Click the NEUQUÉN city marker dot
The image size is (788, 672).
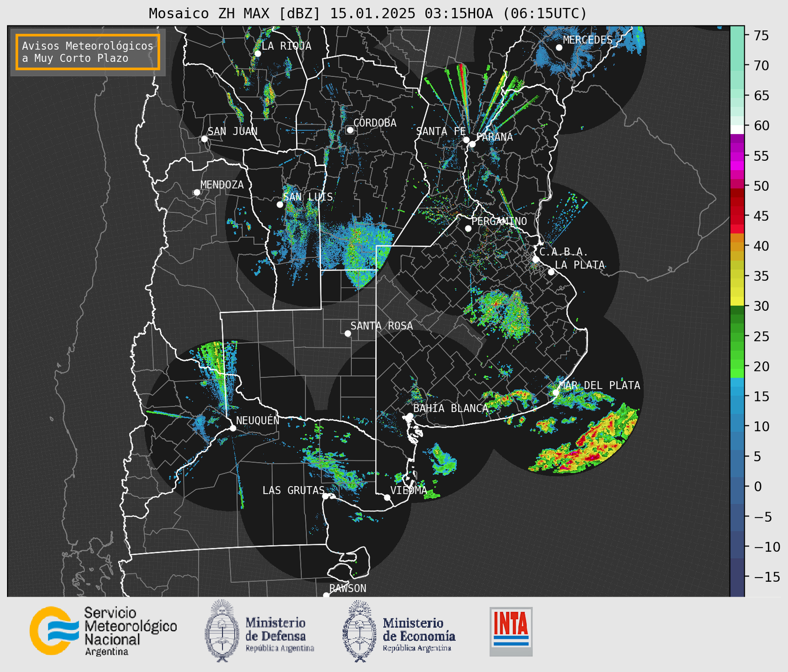pyautogui.click(x=233, y=428)
